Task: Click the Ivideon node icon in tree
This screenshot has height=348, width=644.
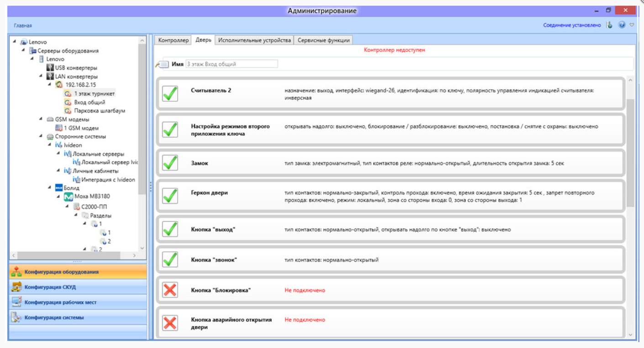Action: point(58,145)
